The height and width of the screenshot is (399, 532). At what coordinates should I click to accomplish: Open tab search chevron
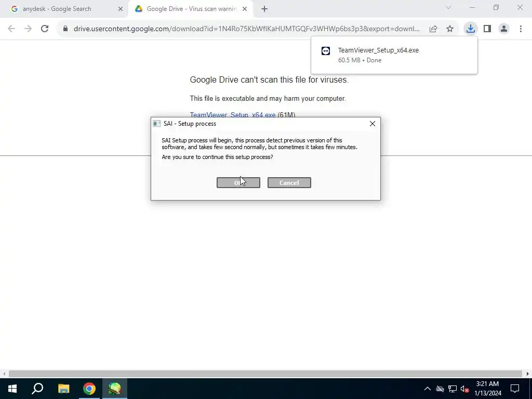(448, 7)
